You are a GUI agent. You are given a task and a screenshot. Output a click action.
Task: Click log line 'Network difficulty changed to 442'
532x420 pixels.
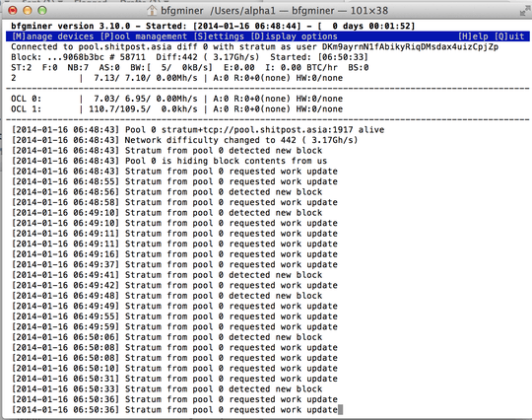[211, 140]
